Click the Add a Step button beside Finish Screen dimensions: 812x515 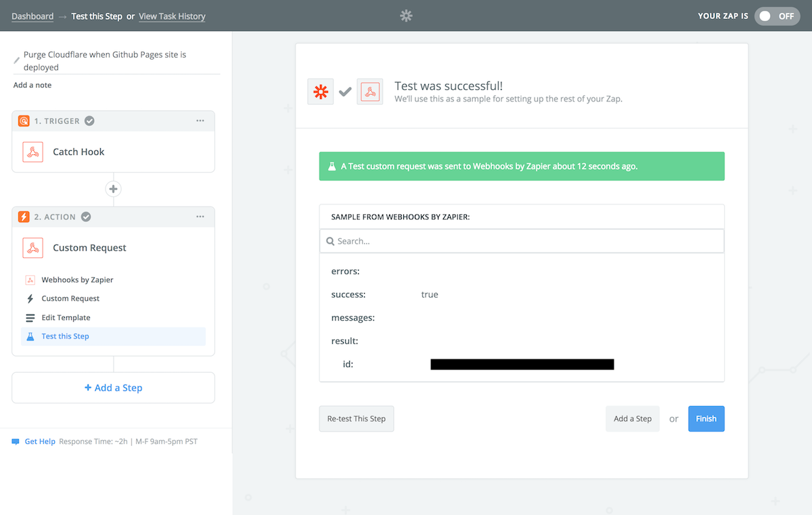click(633, 419)
